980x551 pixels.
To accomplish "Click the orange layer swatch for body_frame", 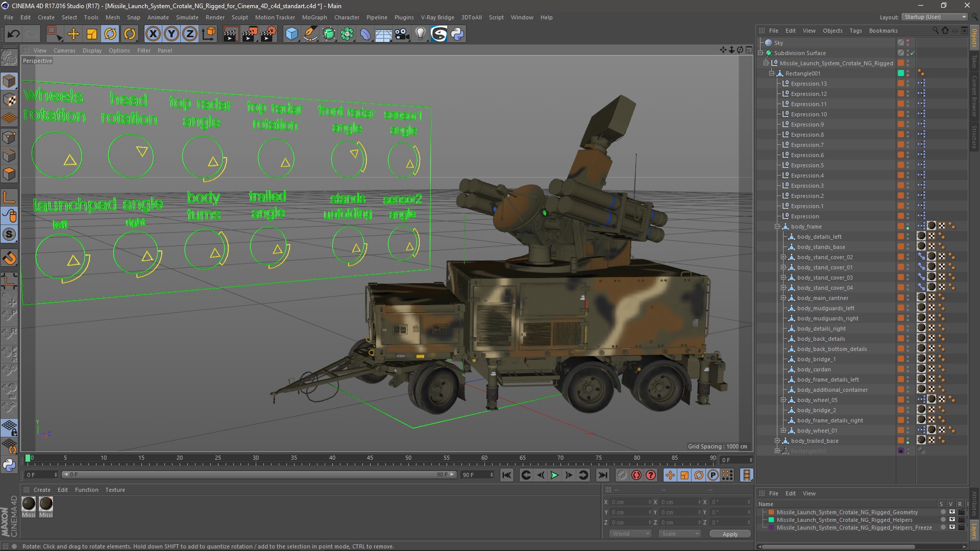I will 901,227.
